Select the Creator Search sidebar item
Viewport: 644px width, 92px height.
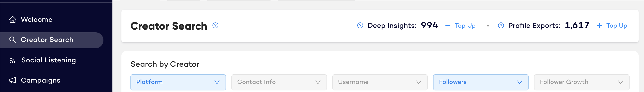point(52,40)
